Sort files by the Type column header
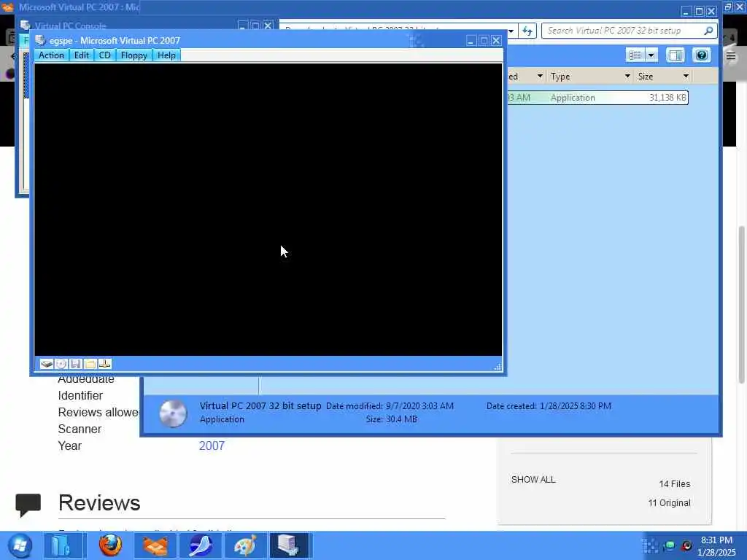The image size is (747, 560). [560, 76]
